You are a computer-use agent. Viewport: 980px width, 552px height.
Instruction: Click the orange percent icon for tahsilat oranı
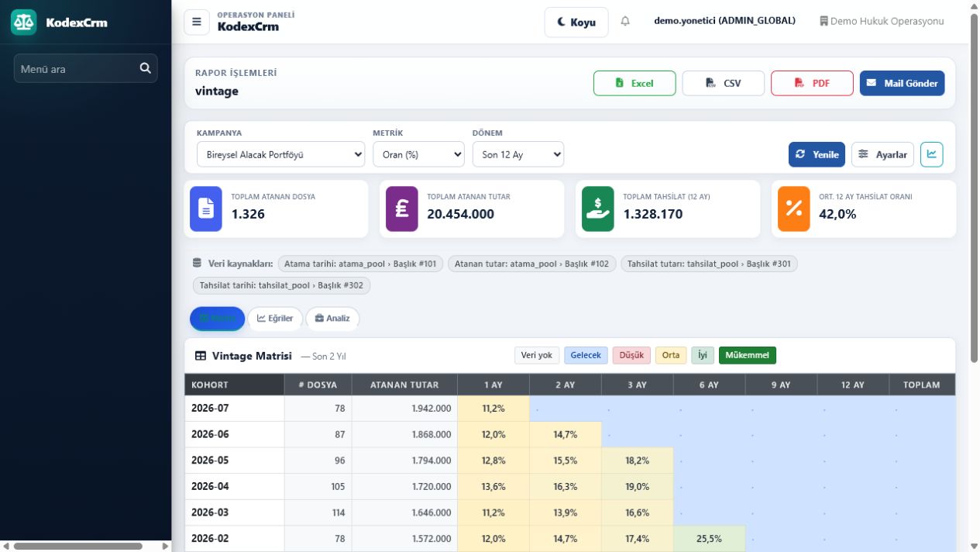point(794,209)
